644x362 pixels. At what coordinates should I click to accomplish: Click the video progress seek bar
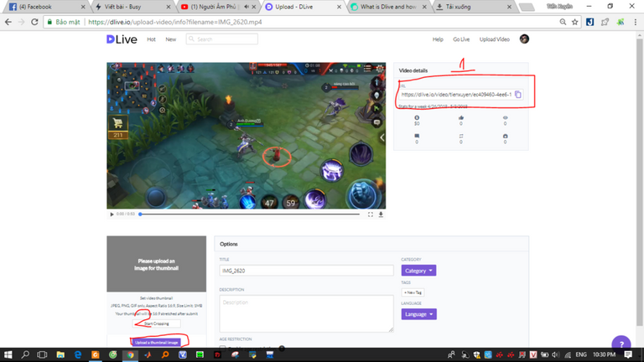[x=250, y=215]
